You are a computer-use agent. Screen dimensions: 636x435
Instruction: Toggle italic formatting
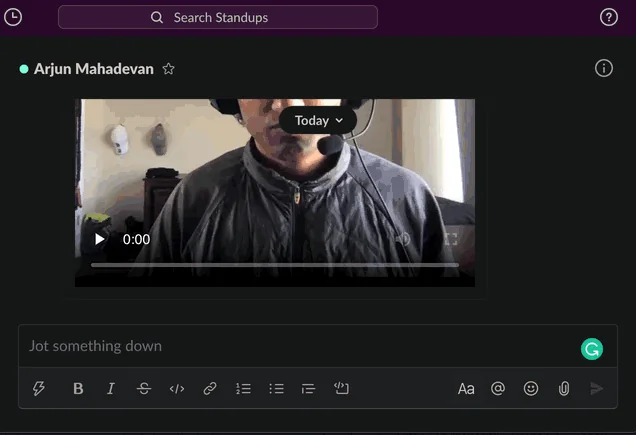(110, 388)
